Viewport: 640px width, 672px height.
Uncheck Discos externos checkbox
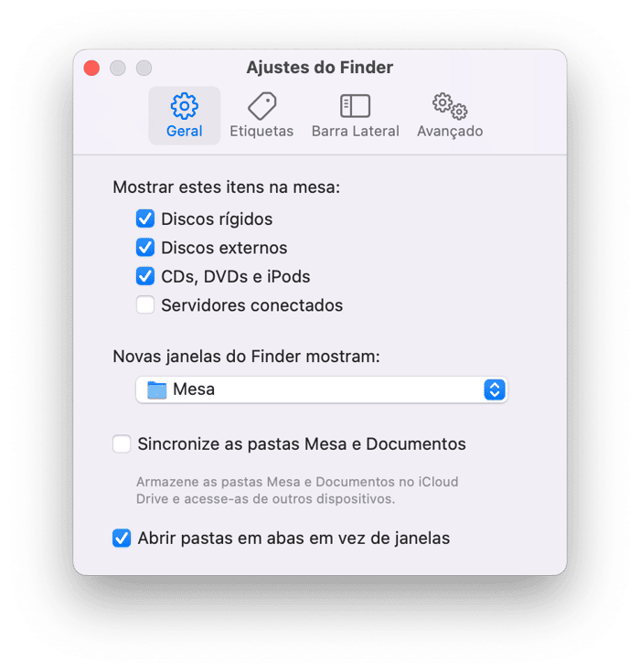click(x=145, y=247)
